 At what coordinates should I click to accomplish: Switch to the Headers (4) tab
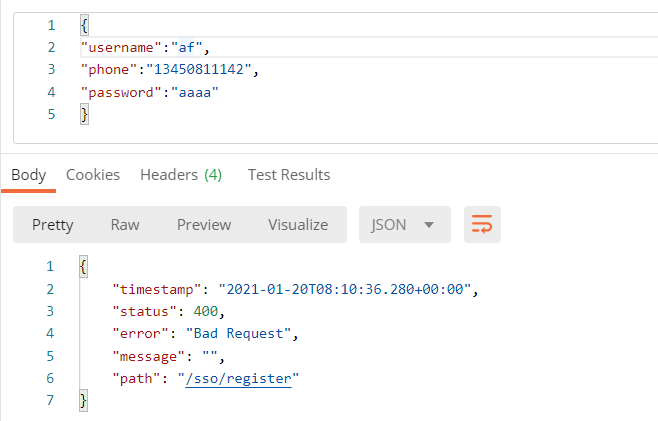[x=181, y=175]
